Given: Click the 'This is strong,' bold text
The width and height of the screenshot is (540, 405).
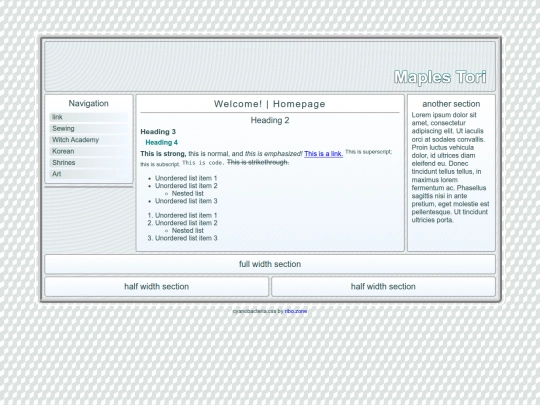Looking at the screenshot, I should coord(163,154).
